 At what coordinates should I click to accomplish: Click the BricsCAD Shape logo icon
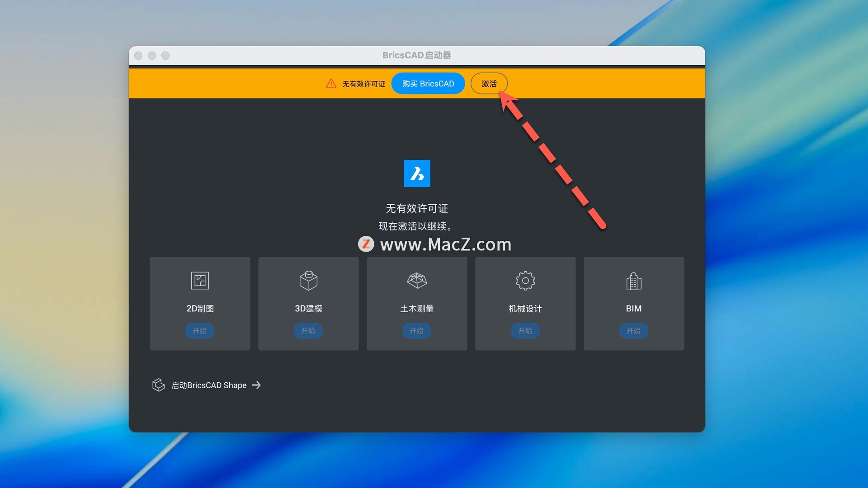coord(158,385)
